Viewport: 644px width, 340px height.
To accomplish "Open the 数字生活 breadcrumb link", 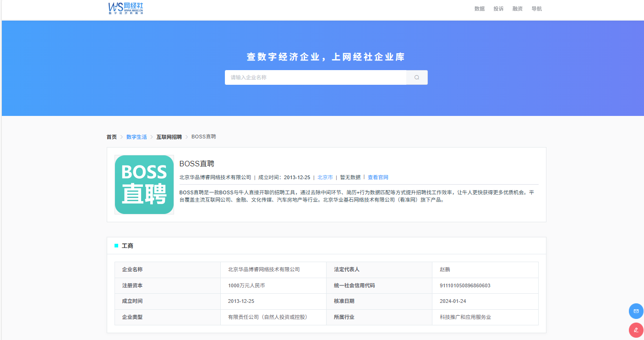I will tap(136, 137).
